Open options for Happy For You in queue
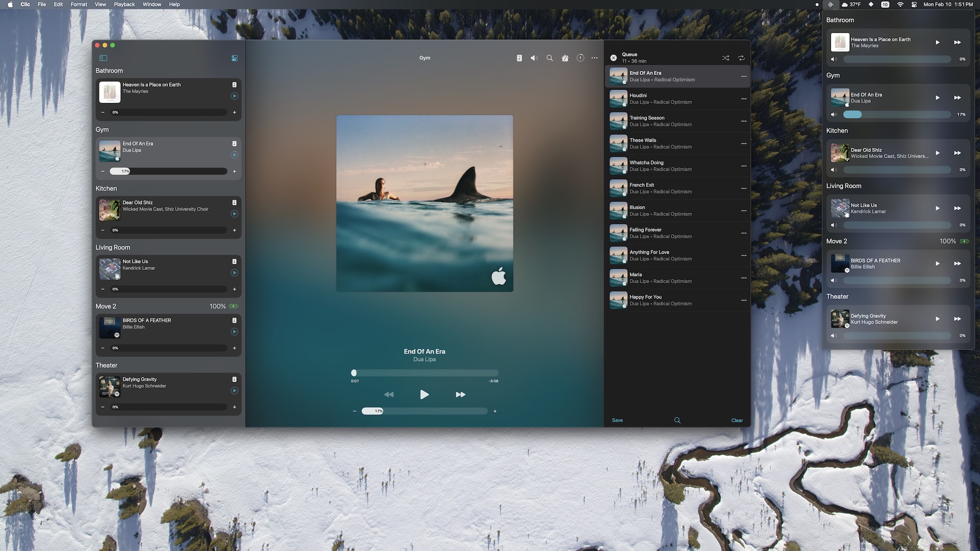The height and width of the screenshot is (551, 980). click(744, 300)
